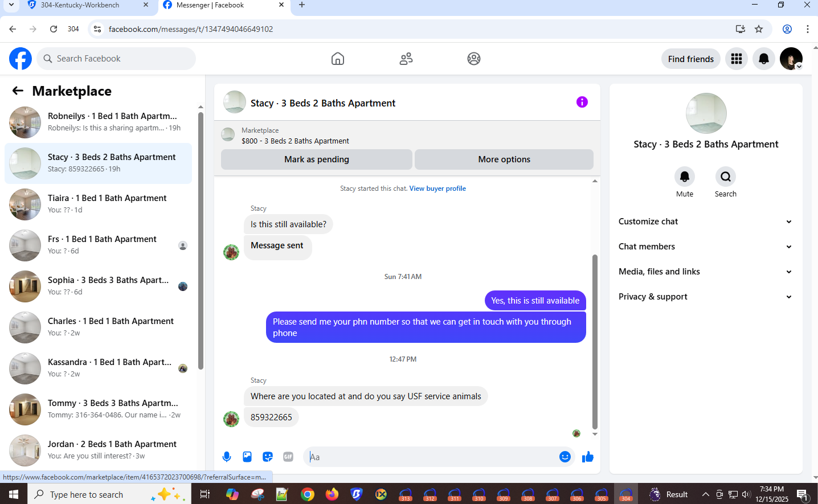This screenshot has width=818, height=504.
Task: Open Jordan 2 Beds 1 Bath conversation
Action: pyautogui.click(x=99, y=450)
